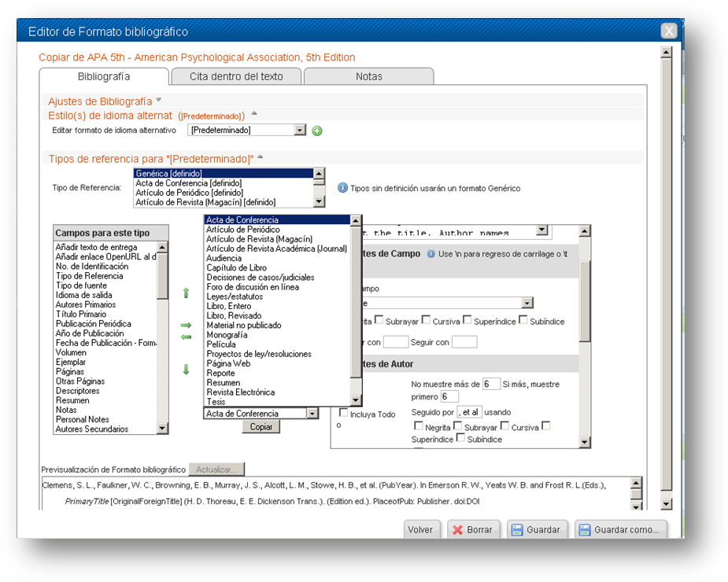Click the green plus icon beside the [Predeterminado] dropdown
Image resolution: width=728 pixels, height=582 pixels.
[x=317, y=131]
